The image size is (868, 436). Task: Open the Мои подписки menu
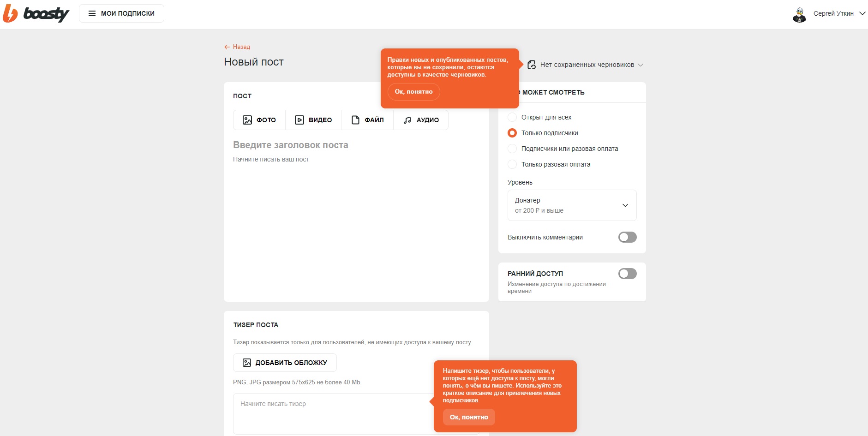[121, 13]
